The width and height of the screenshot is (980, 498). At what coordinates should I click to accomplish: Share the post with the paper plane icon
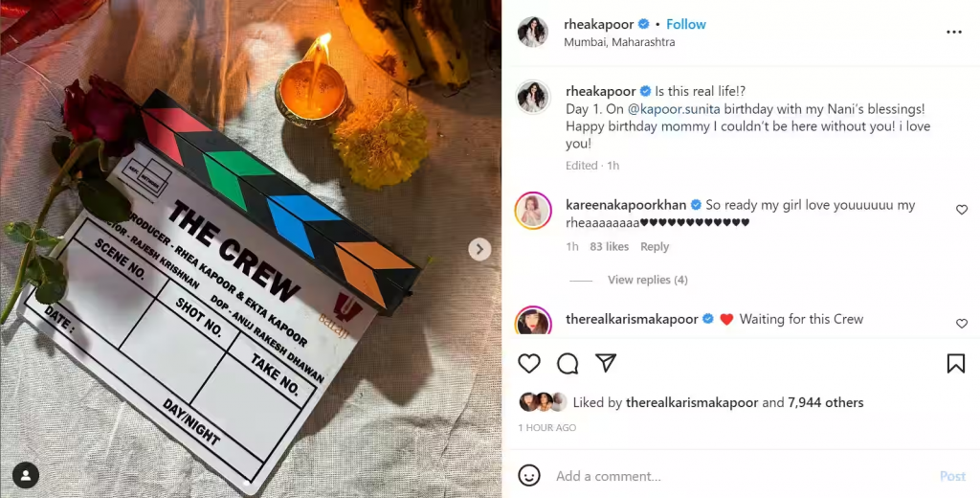[606, 363]
